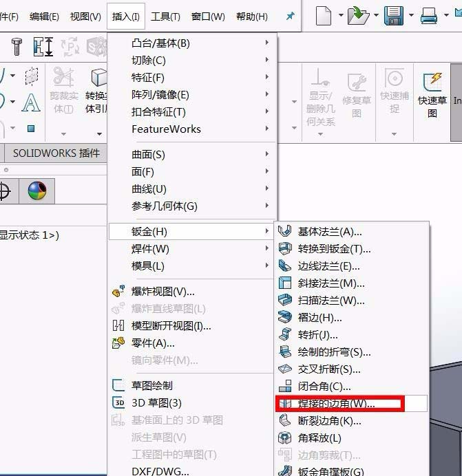
Task: Choose 草图绘制 menu entry
Action: pyautogui.click(x=192, y=385)
